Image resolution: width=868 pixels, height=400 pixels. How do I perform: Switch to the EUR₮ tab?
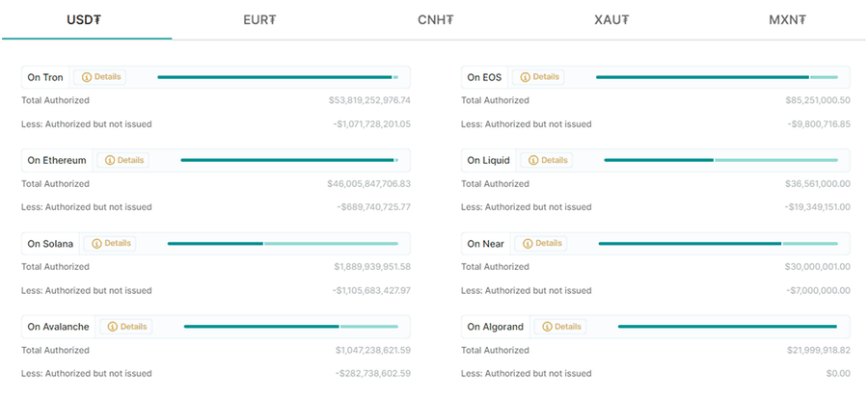(259, 19)
